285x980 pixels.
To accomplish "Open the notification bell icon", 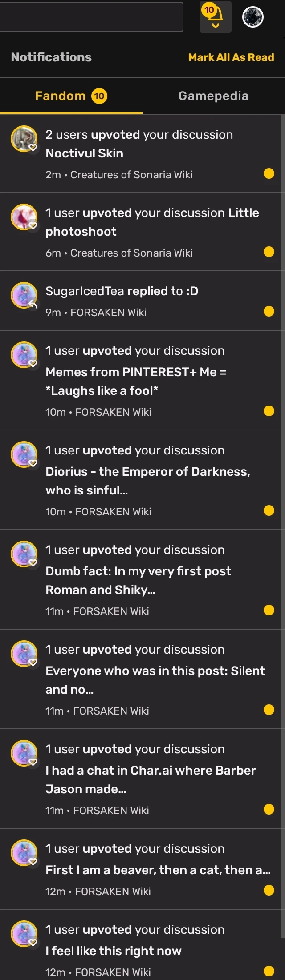I will [x=215, y=17].
